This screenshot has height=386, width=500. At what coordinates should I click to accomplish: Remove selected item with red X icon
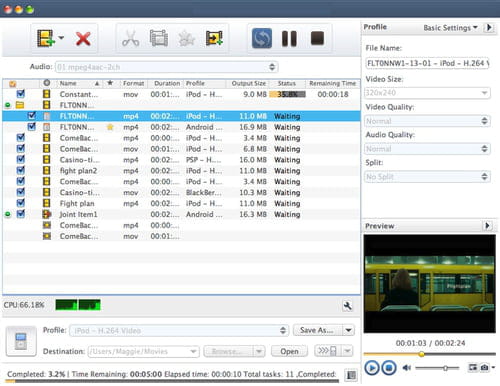pos(83,39)
